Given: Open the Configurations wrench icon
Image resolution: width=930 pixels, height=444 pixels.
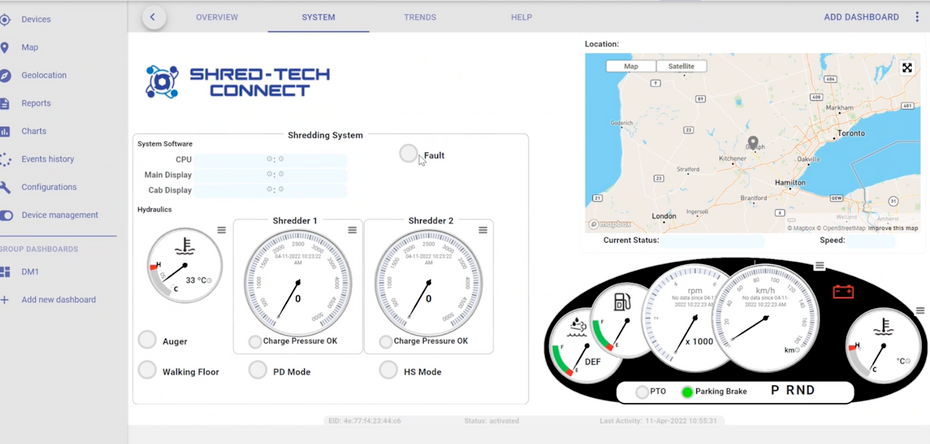Looking at the screenshot, I should tap(5, 187).
